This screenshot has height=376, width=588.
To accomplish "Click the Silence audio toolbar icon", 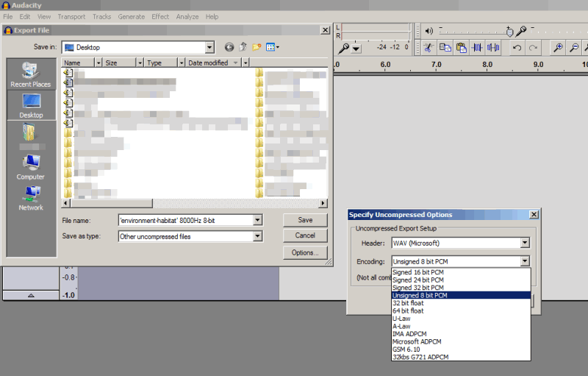I will pyautogui.click(x=493, y=48).
